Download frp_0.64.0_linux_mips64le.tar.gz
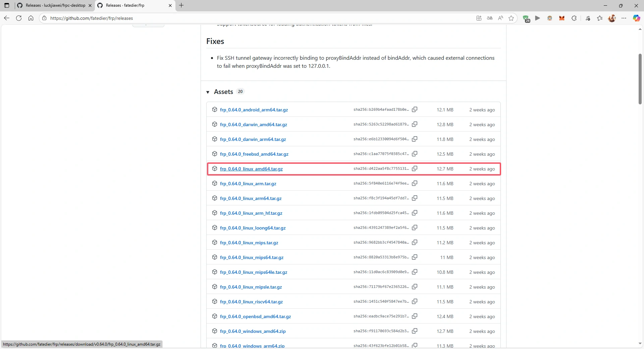 [x=254, y=272]
